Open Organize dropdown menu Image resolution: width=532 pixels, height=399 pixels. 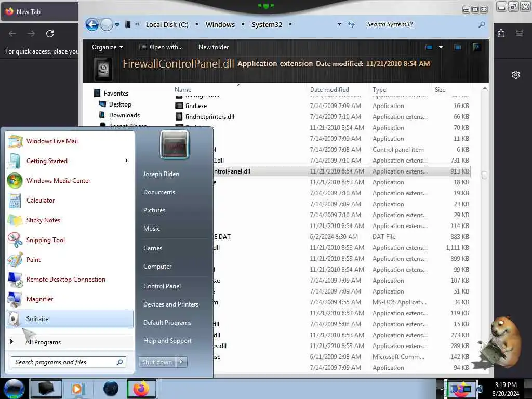click(x=107, y=47)
